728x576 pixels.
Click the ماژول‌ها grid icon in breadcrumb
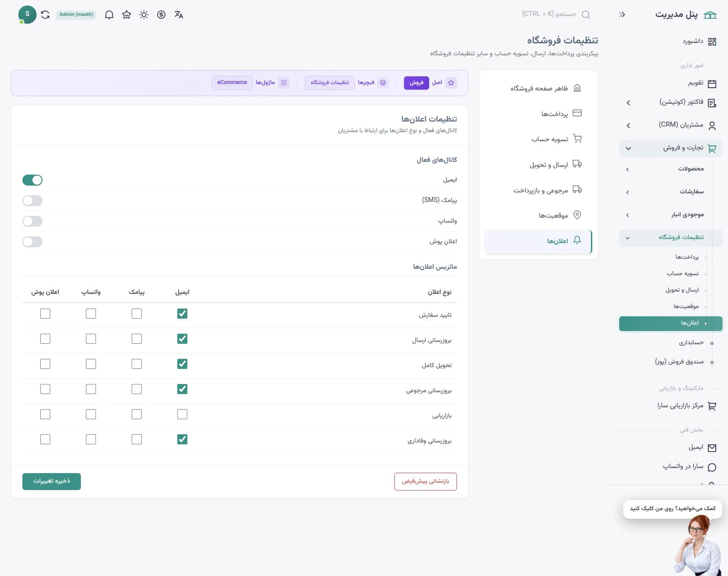click(284, 83)
